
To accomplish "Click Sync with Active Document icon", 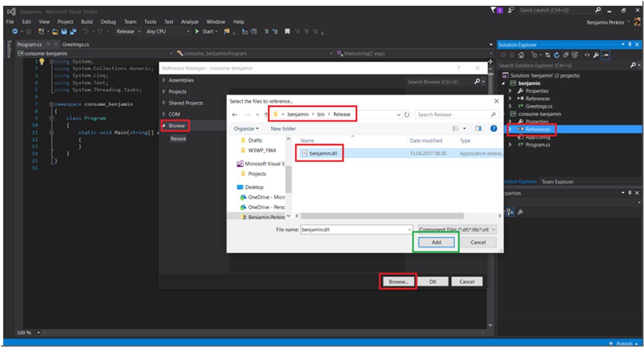I will point(548,55).
